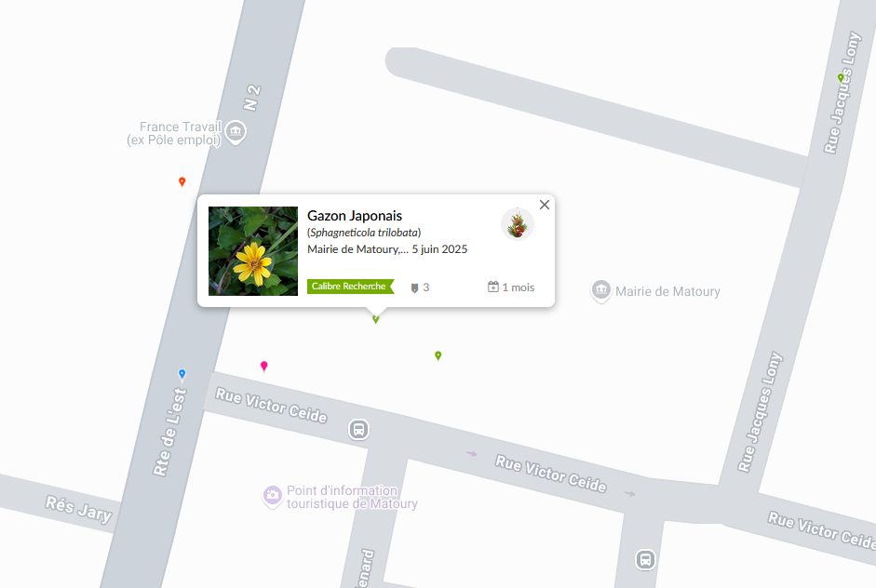
Task: Open the observer's round avatar
Action: (x=518, y=224)
